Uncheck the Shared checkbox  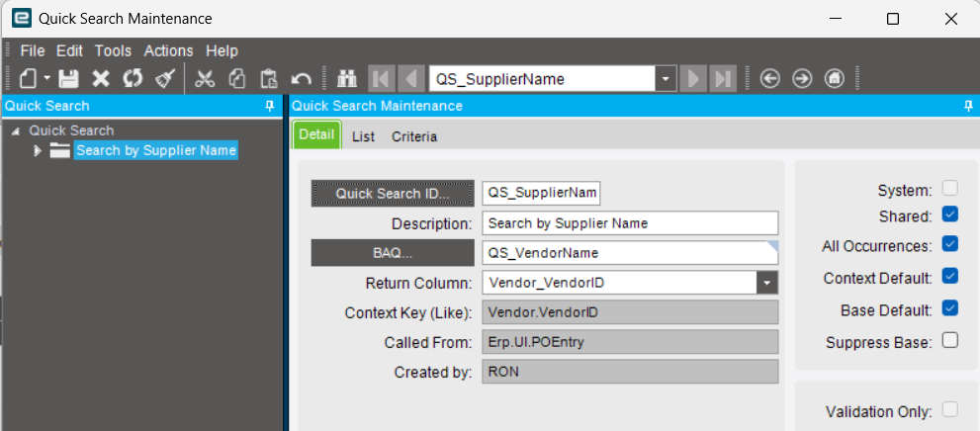coord(950,215)
